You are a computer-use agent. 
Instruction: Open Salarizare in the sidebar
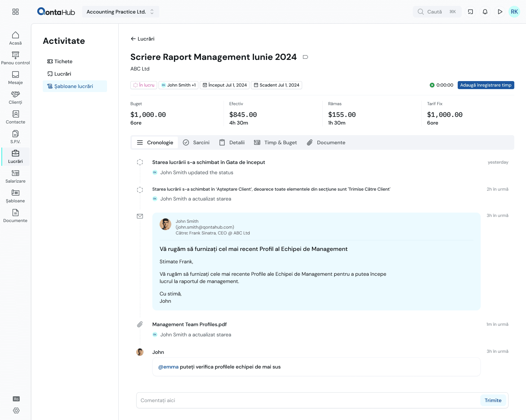[15, 176]
